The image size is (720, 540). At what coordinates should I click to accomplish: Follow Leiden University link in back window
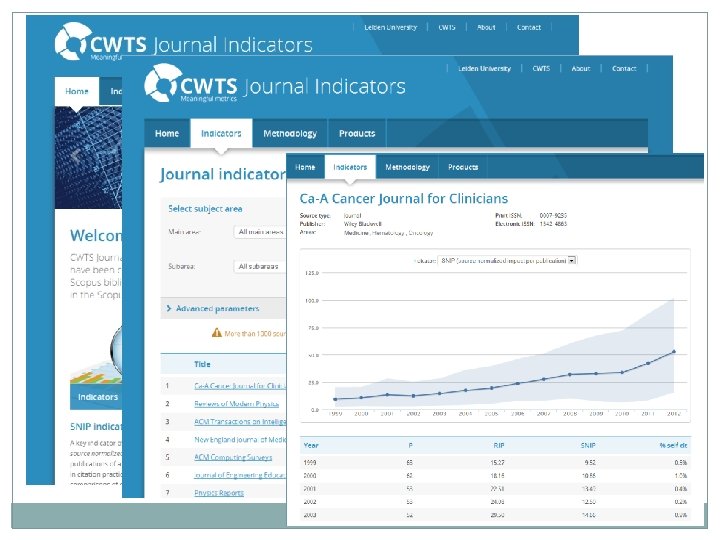coord(390,27)
